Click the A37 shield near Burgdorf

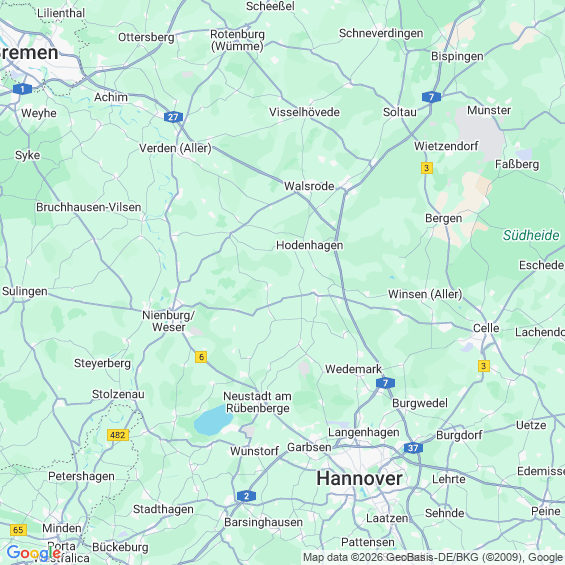pyautogui.click(x=413, y=448)
